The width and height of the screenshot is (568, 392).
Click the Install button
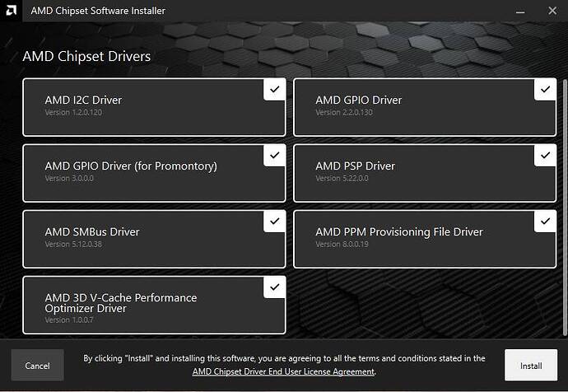[x=531, y=365]
